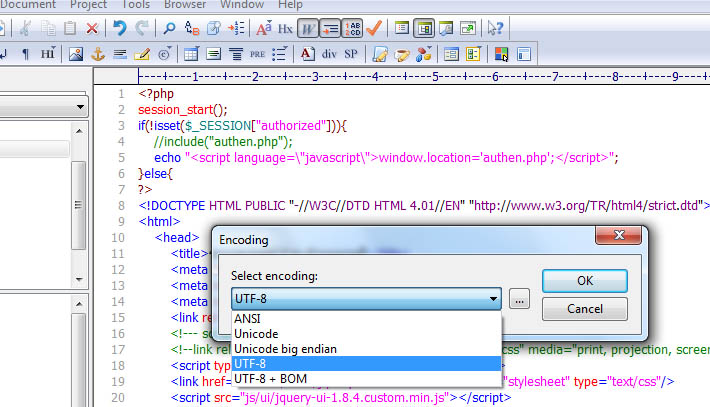The image size is (710, 407).
Task: Open the Document menu
Action: 28,5
